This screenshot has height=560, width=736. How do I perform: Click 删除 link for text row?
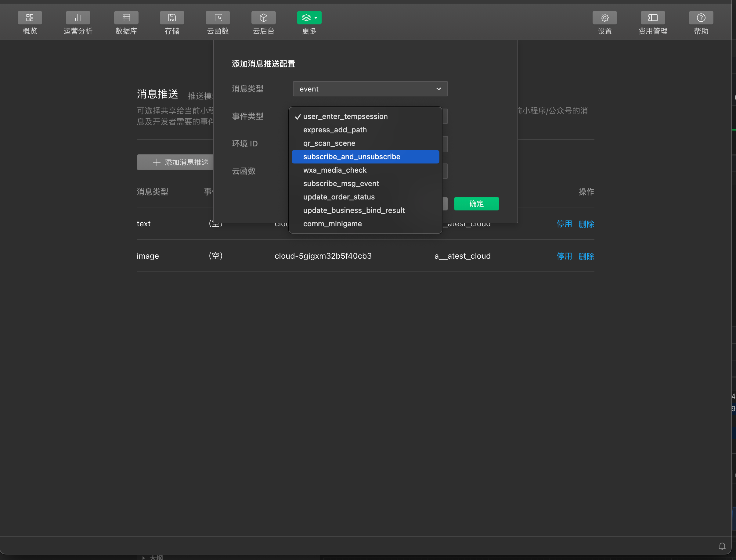[x=586, y=224]
